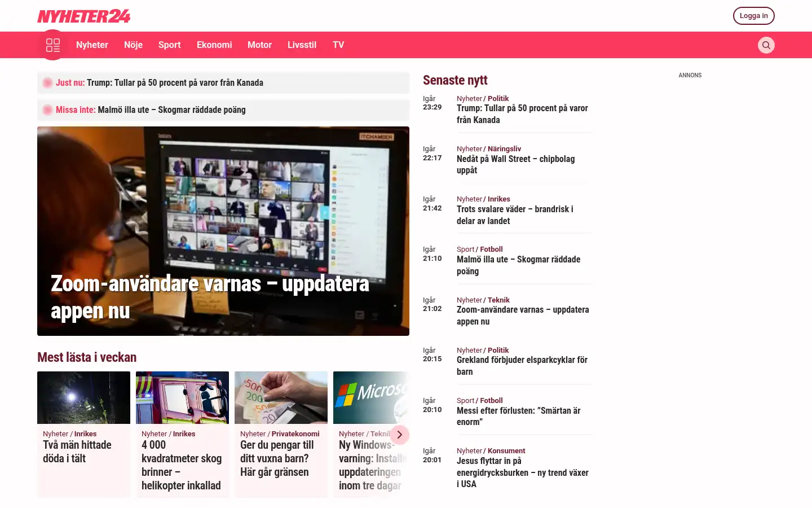Click the 23:29 timestamp in Senaste nytt
The image size is (812, 508).
[x=433, y=107]
